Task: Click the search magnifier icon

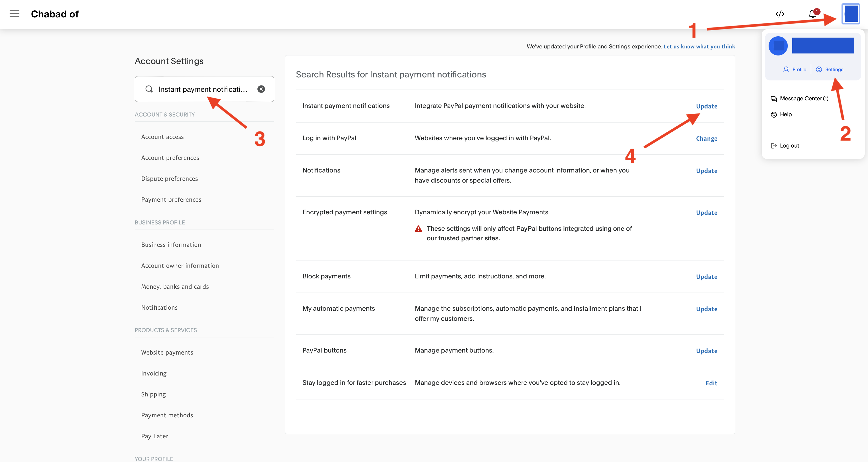Action: pos(149,89)
